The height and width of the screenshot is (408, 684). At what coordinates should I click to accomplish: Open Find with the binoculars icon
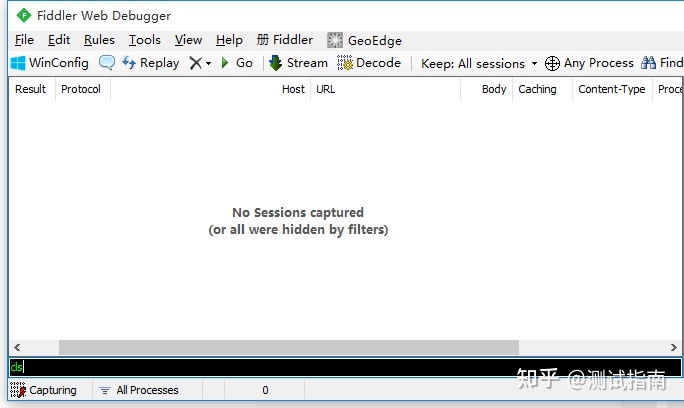(662, 63)
